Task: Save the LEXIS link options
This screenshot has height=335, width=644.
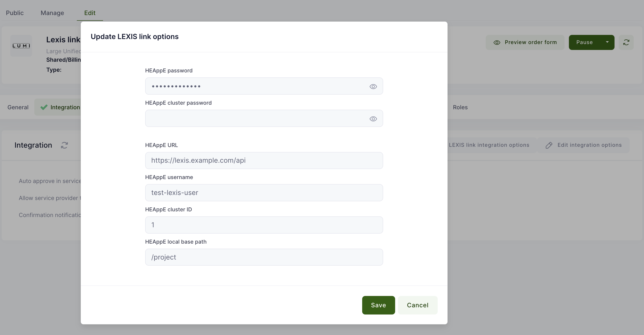Action: tap(378, 305)
